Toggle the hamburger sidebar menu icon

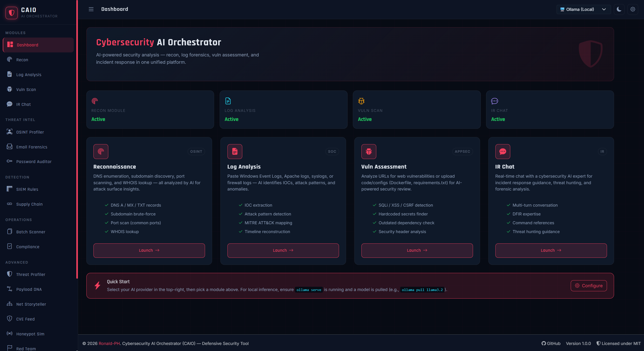click(x=91, y=9)
